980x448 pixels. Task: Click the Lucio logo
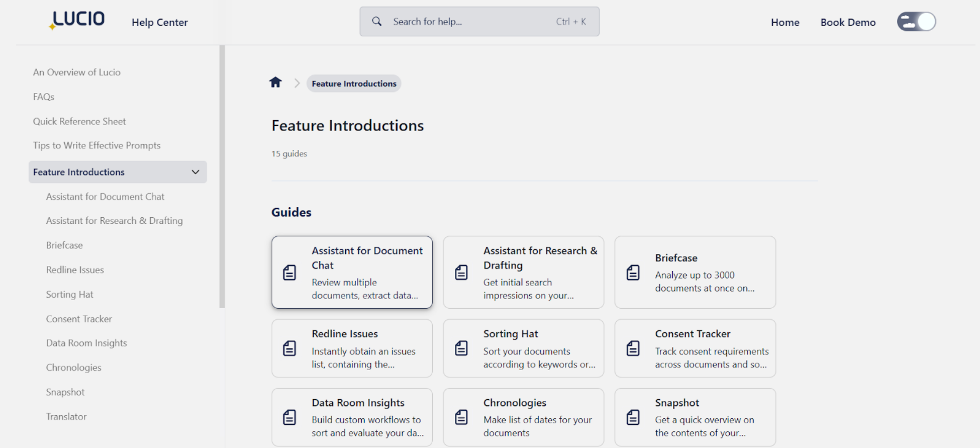point(77,20)
